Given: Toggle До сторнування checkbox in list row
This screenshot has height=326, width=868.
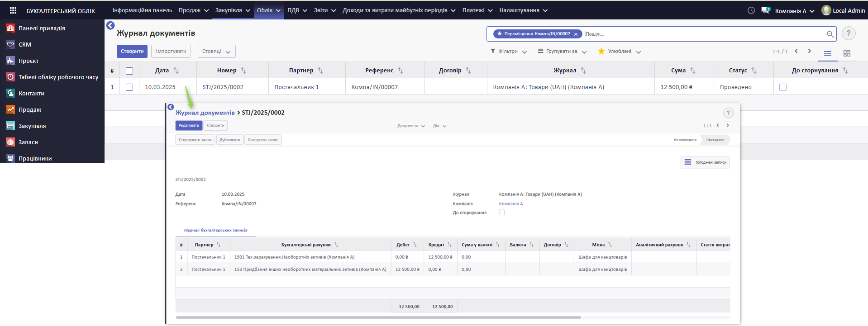Looking at the screenshot, I should point(783,87).
